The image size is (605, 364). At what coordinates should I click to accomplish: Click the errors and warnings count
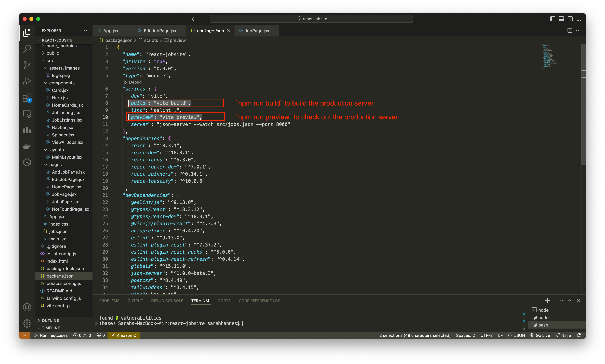[x=82, y=335]
